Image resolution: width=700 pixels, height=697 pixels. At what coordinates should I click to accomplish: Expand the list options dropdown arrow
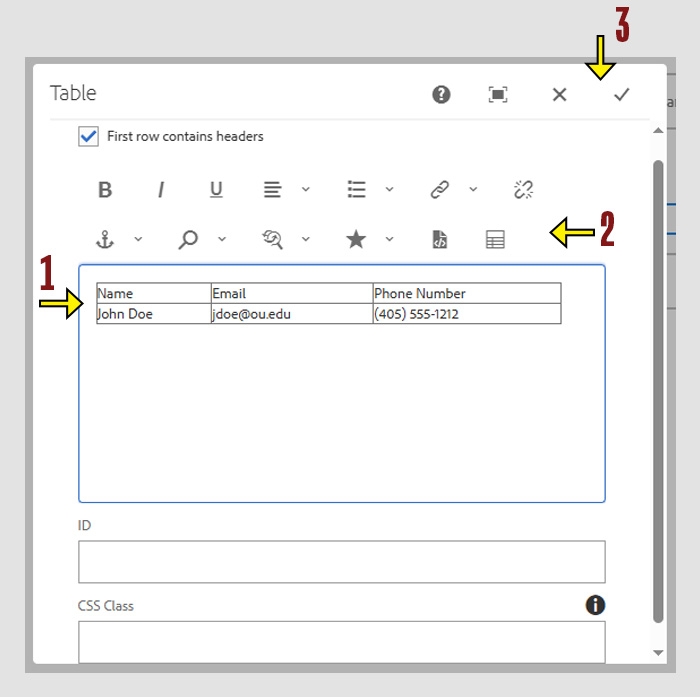pyautogui.click(x=390, y=189)
